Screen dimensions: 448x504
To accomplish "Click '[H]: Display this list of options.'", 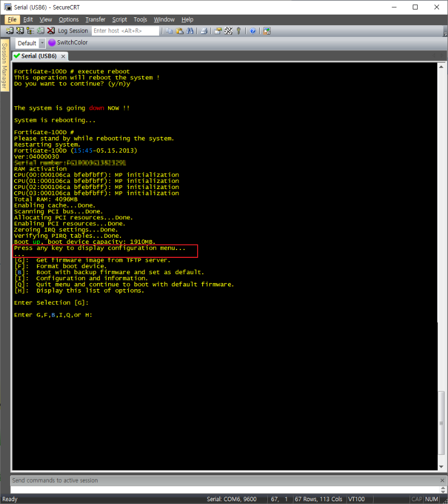I will (79, 290).
